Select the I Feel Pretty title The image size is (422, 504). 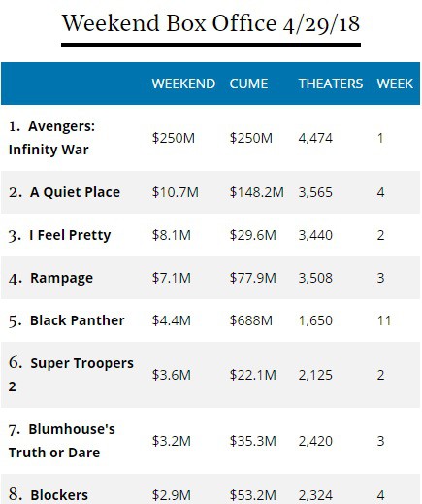(70, 235)
